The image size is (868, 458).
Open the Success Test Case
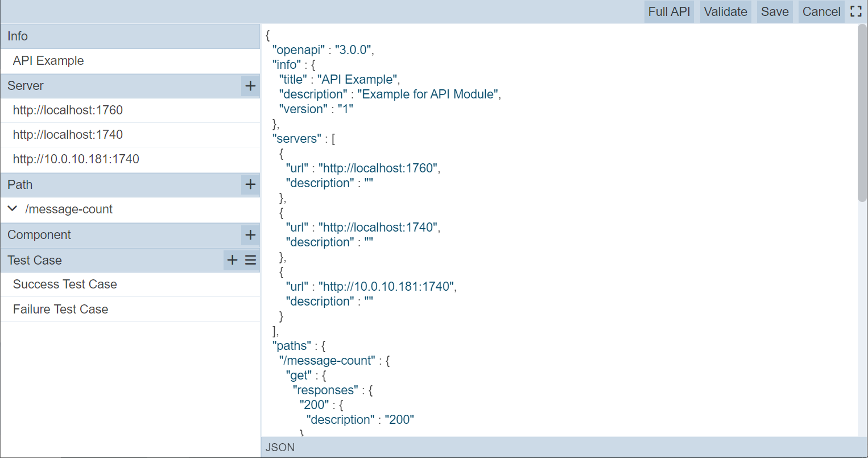(65, 284)
